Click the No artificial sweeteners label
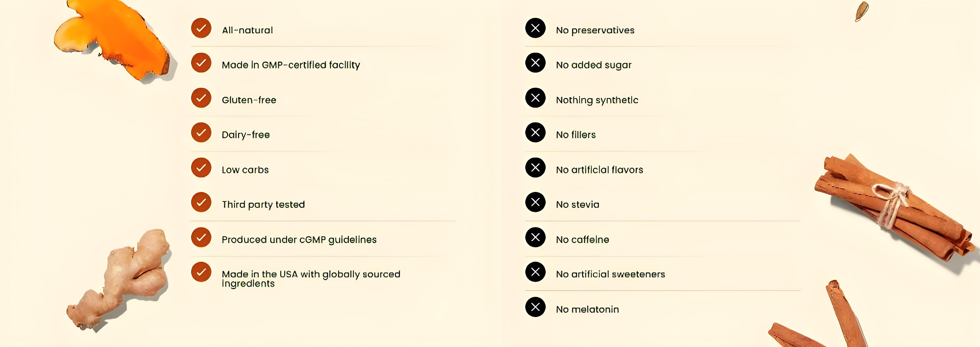This screenshot has width=980, height=347. [x=610, y=274]
